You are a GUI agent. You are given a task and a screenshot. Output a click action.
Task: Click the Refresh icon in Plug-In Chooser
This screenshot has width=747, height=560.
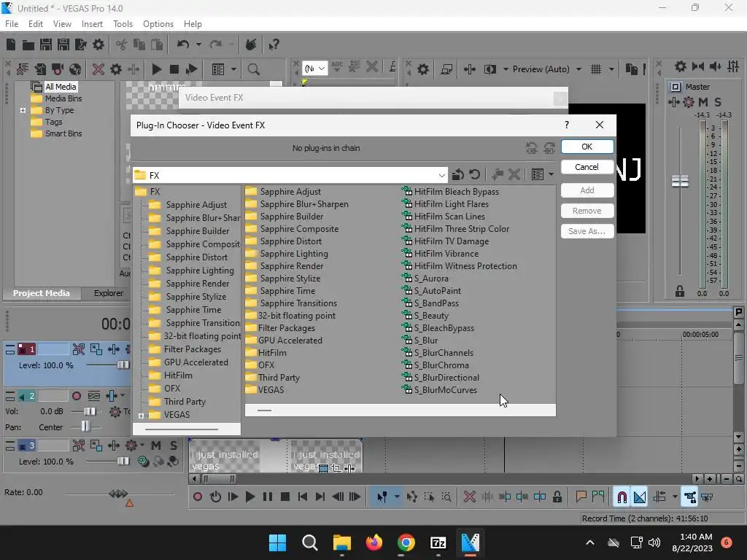[x=474, y=175]
